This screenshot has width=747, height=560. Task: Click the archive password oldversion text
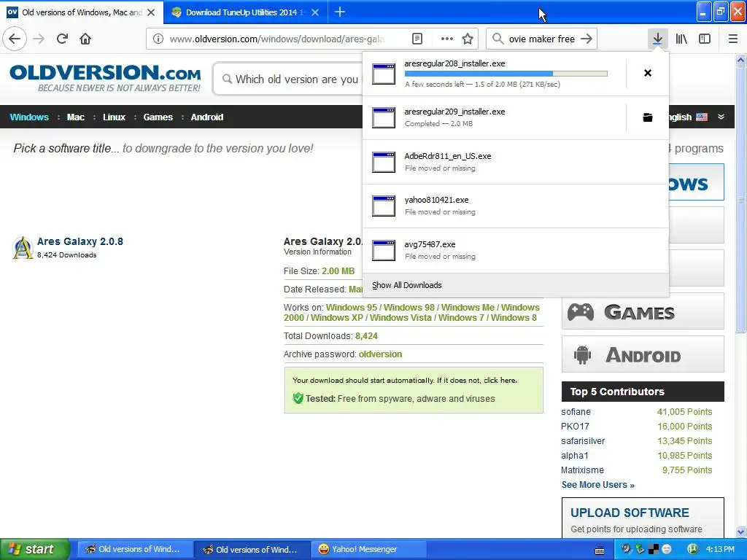tap(380, 354)
